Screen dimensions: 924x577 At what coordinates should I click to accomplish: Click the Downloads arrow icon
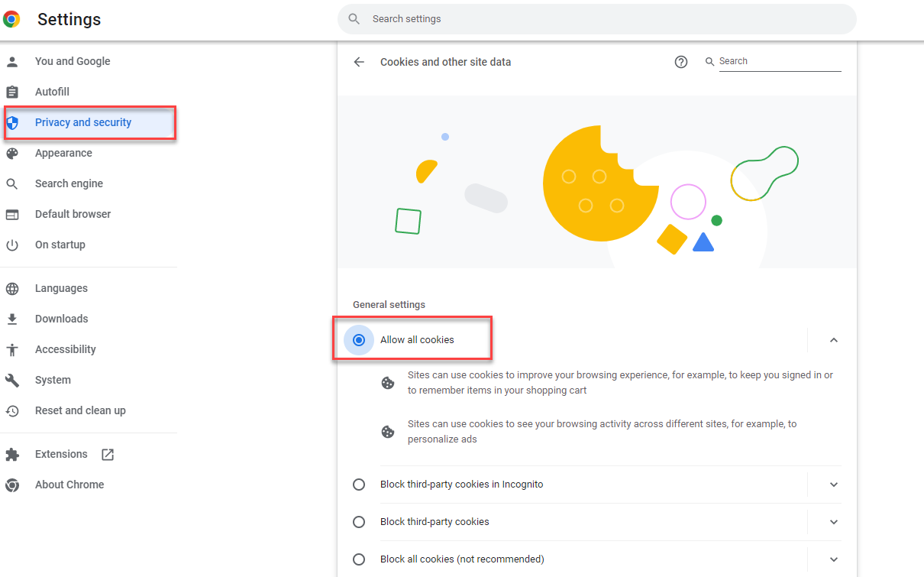pos(12,319)
